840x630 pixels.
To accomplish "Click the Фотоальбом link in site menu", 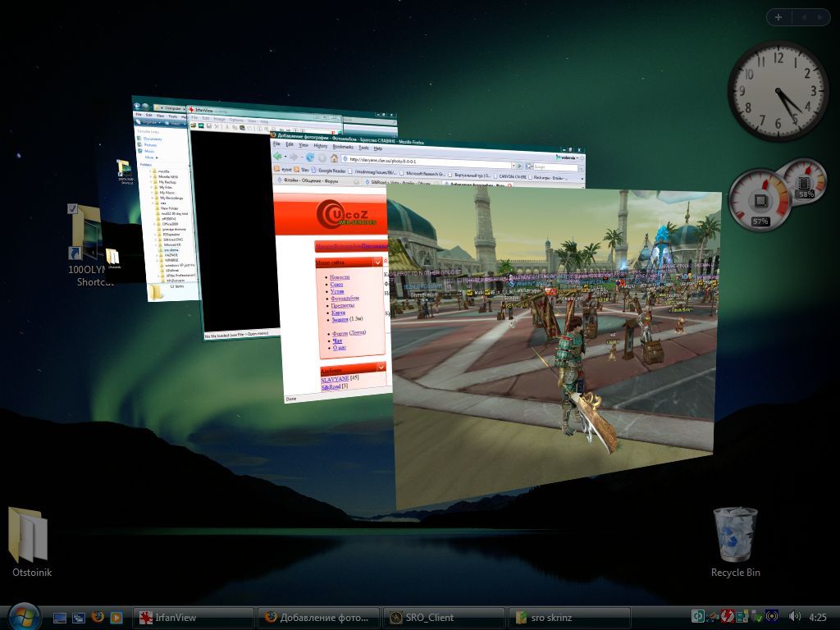I will click(x=345, y=298).
